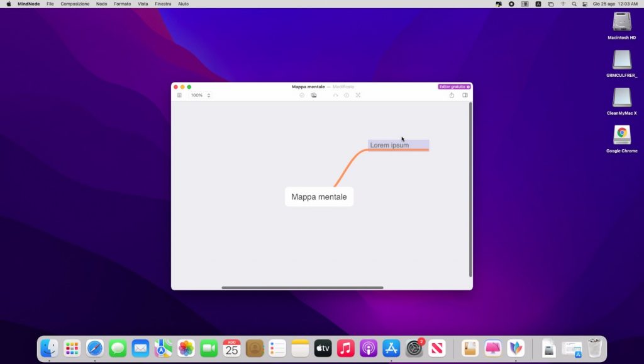Click the share icon in toolbar
The image size is (644, 364).
click(452, 95)
